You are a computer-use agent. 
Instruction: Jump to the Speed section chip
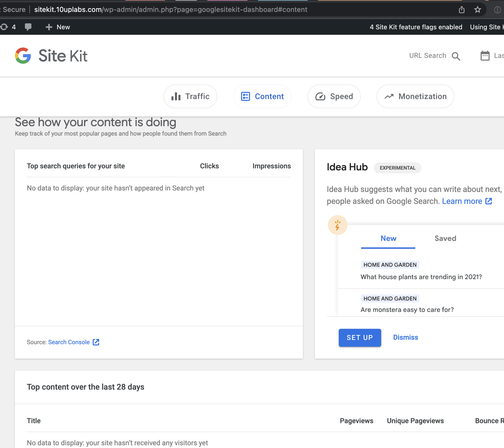click(334, 96)
